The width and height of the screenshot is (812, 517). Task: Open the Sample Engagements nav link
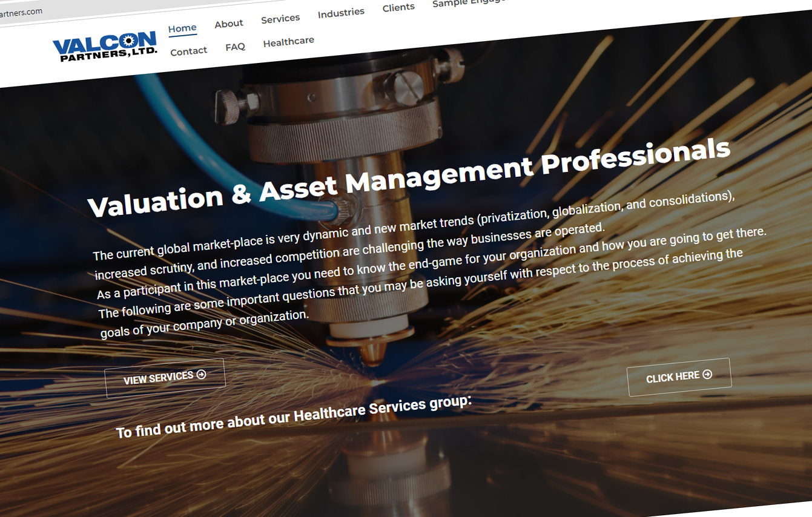[467, 3]
